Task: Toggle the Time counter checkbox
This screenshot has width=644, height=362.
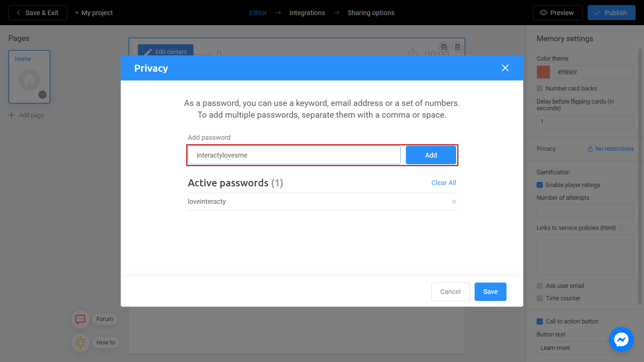Action: pyautogui.click(x=540, y=298)
